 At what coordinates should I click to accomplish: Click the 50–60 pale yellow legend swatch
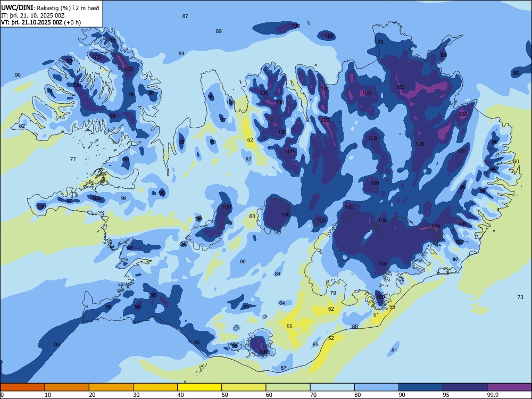(244, 387)
